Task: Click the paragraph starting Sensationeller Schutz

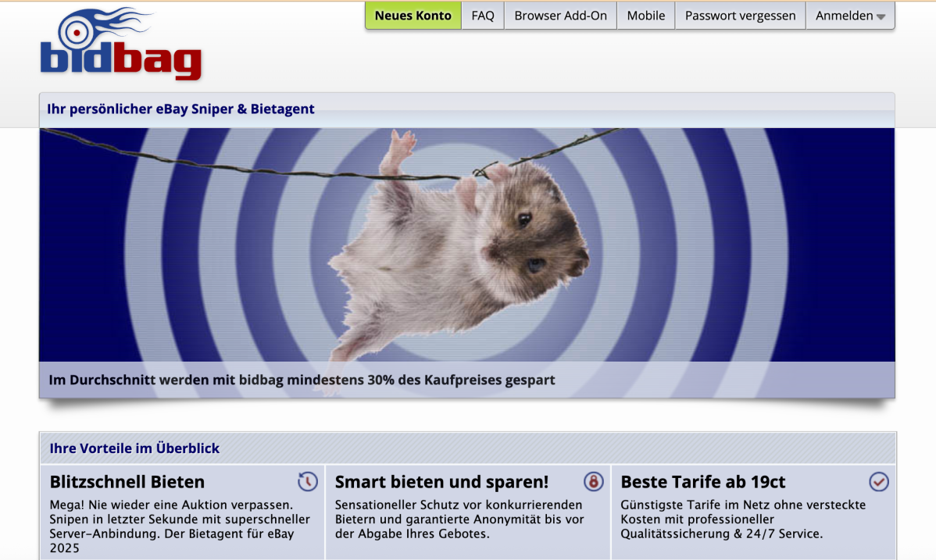Action: [x=459, y=519]
